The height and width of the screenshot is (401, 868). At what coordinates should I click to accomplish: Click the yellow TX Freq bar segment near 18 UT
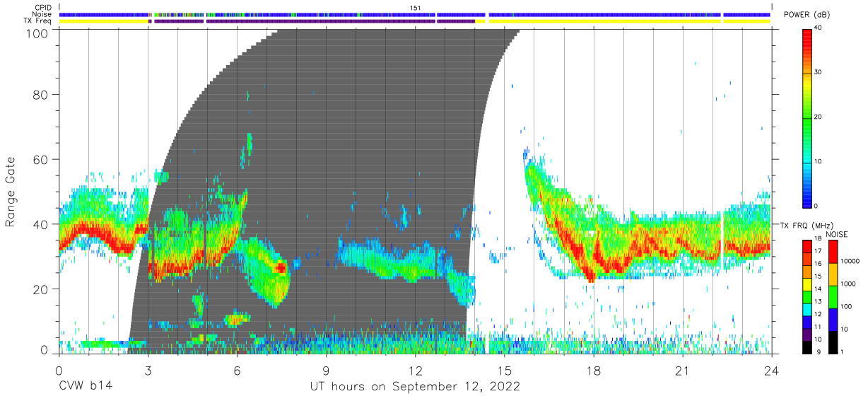point(604,21)
